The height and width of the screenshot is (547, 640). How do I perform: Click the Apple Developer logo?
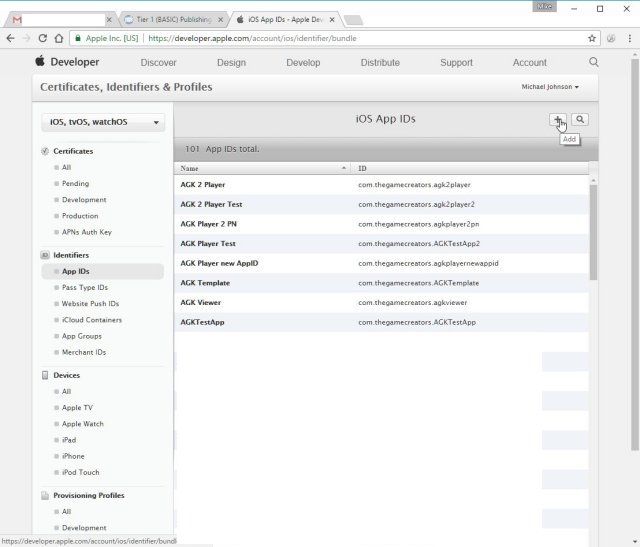click(40, 61)
